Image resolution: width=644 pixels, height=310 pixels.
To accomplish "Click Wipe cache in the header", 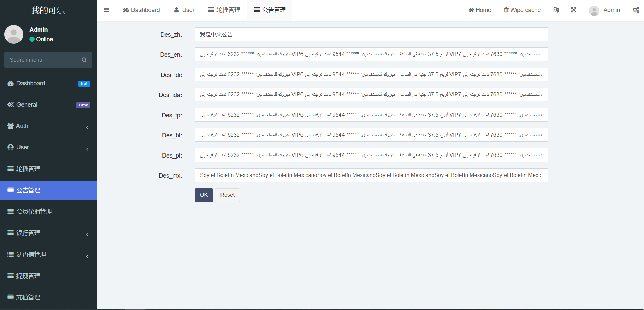I will [522, 10].
